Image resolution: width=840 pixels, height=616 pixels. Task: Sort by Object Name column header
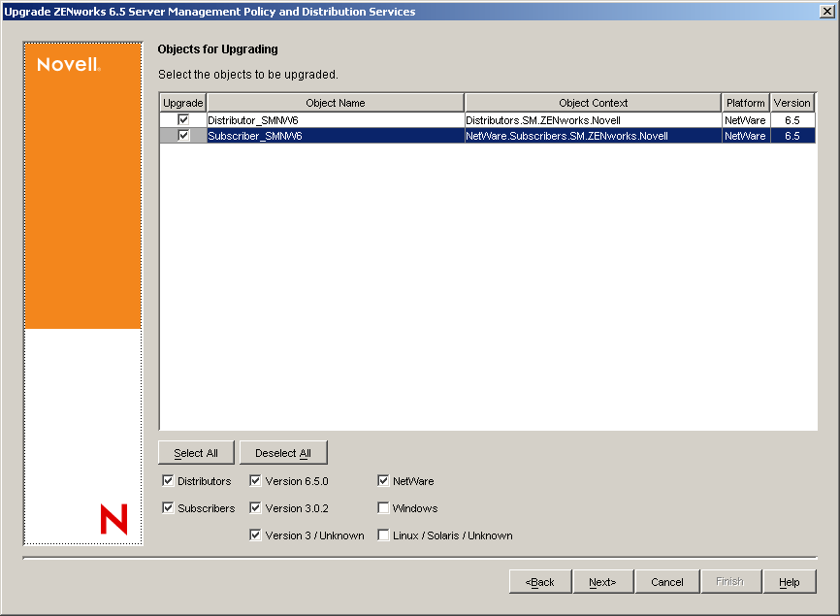[x=335, y=103]
